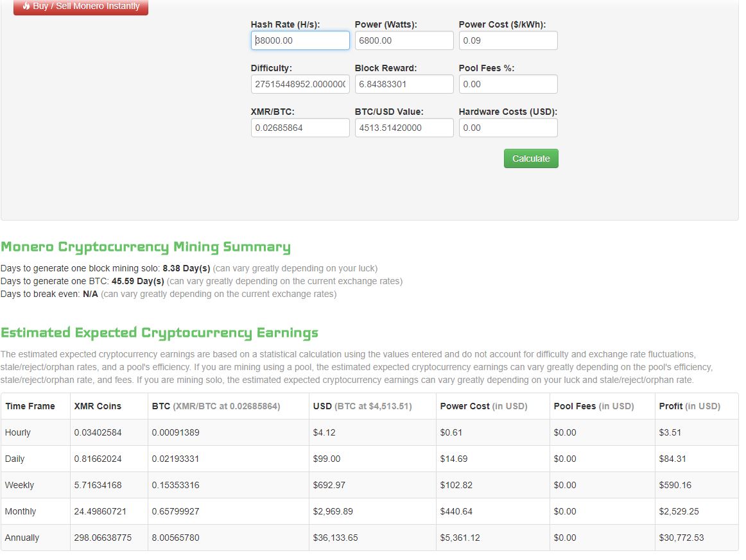Click daily BTC value 0.02193331
This screenshot has width=746, height=560.
point(175,459)
